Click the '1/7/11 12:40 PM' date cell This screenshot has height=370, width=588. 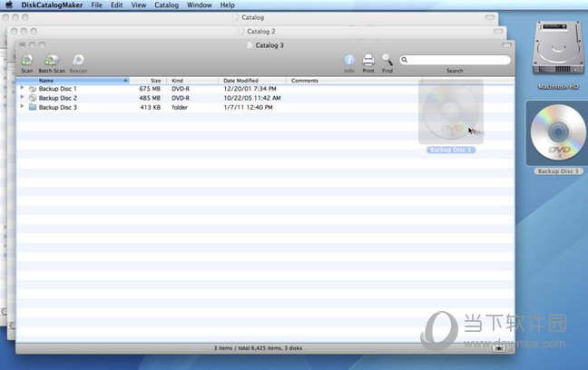[248, 108]
